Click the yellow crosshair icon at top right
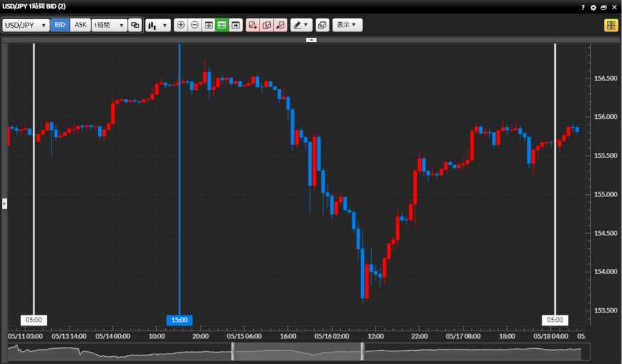The width and height of the screenshot is (622, 364). tap(610, 25)
